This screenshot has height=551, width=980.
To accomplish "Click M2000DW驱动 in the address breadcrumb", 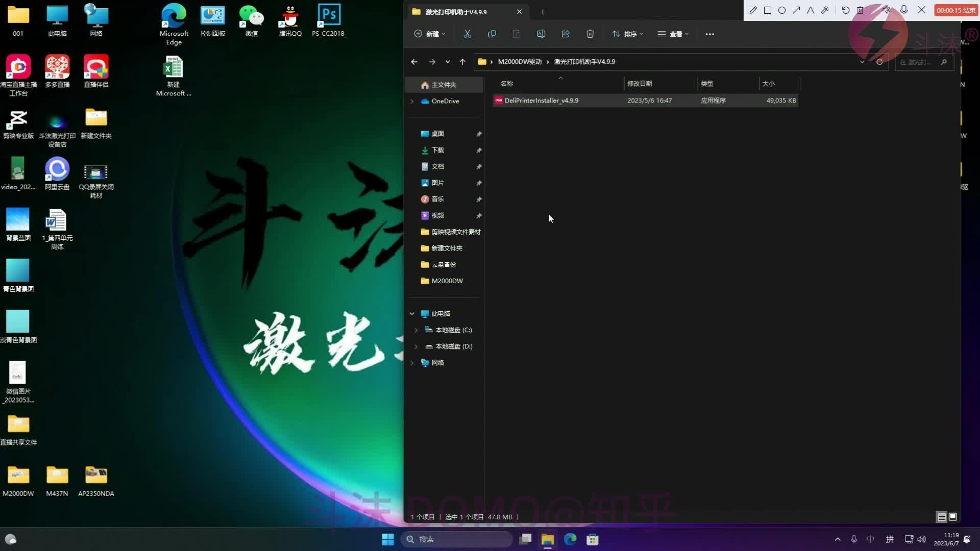I will pyautogui.click(x=520, y=62).
